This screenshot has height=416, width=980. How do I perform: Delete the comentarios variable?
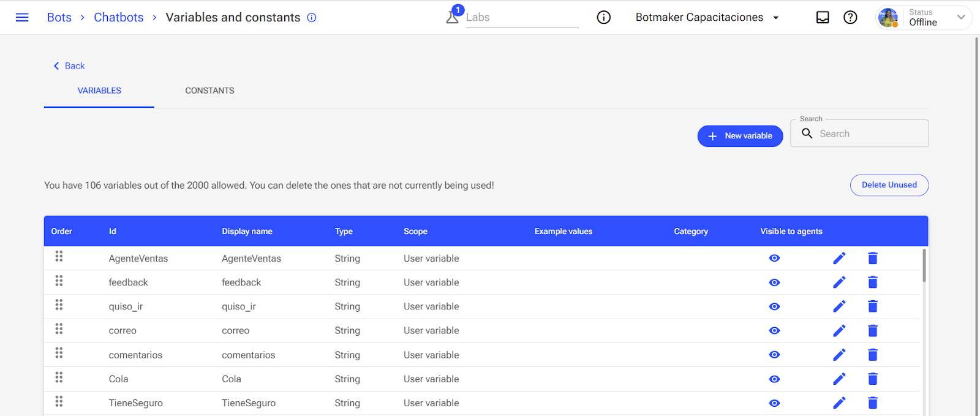coord(873,355)
